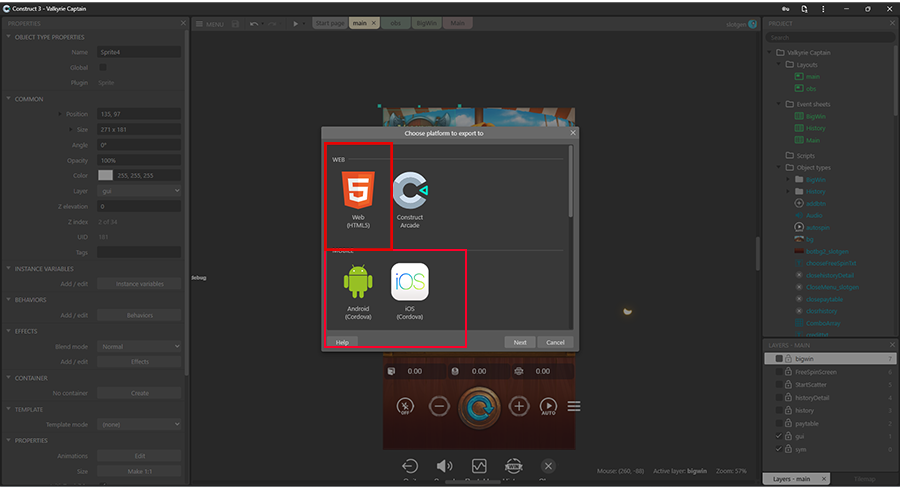
Task: Open the main MENU
Action: (x=209, y=23)
